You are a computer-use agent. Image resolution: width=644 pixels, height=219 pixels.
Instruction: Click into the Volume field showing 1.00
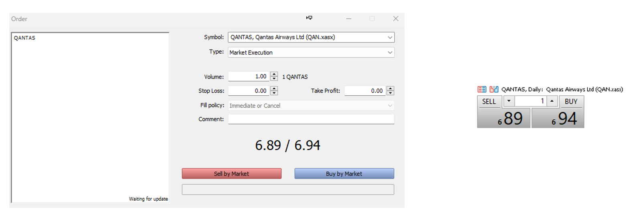(x=249, y=76)
